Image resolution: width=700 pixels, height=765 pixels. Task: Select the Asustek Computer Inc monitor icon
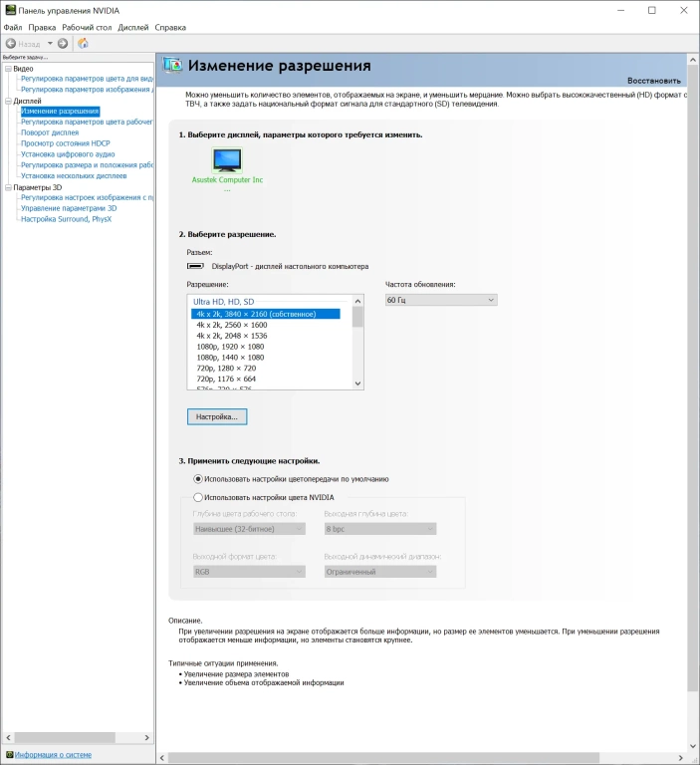[x=227, y=160]
